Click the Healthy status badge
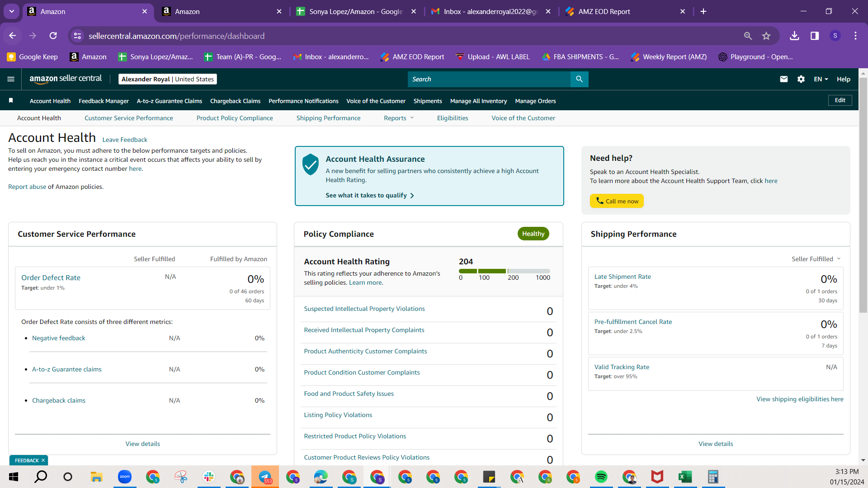The image size is (868, 488). (533, 234)
